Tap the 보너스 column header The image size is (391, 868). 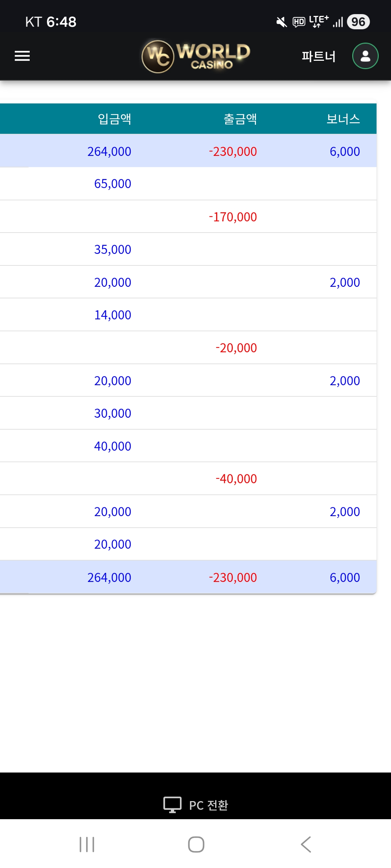[343, 119]
